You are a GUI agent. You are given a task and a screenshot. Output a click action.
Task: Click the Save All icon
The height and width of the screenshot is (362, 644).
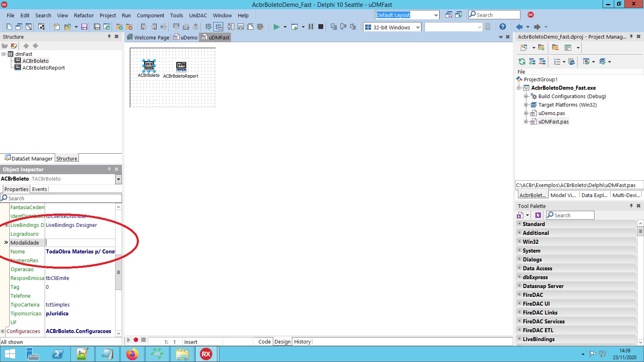pos(97,27)
